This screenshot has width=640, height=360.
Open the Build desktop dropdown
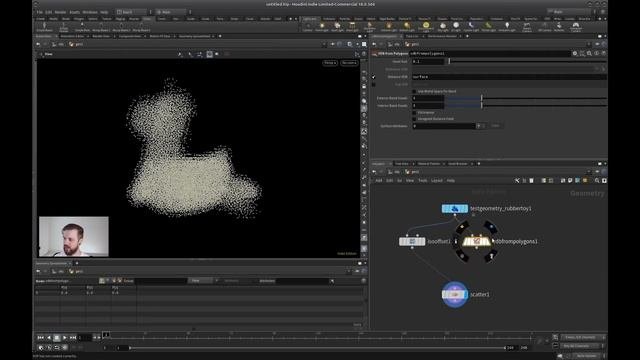132,12
